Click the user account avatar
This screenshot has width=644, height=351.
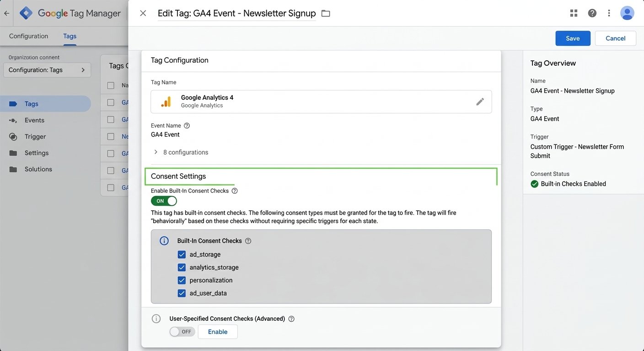pos(627,13)
